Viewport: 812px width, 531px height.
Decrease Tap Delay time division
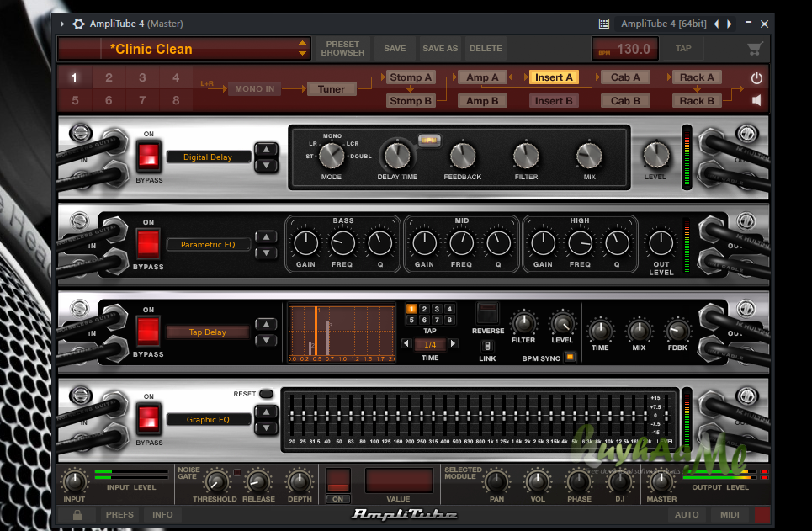click(406, 343)
